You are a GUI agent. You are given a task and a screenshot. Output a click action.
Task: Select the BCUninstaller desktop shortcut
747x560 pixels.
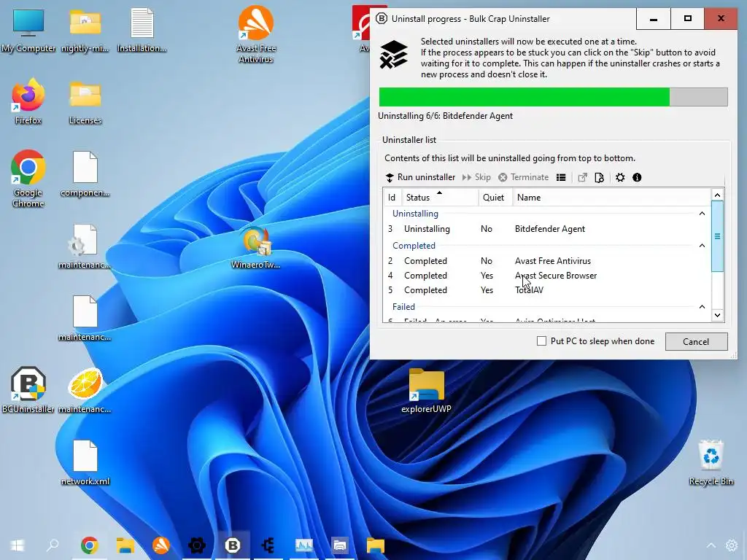tap(28, 389)
